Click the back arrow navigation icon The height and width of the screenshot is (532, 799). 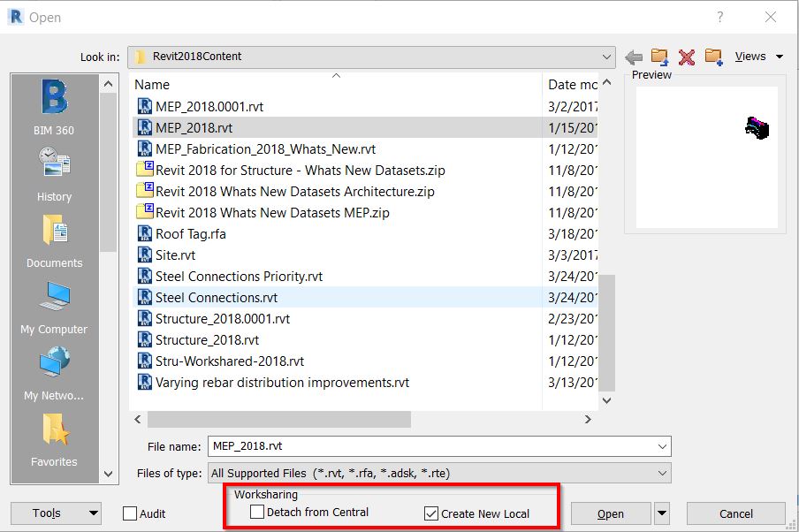[x=633, y=57]
